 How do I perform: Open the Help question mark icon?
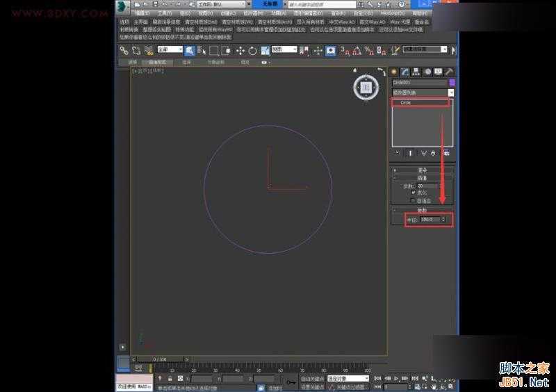402,4
